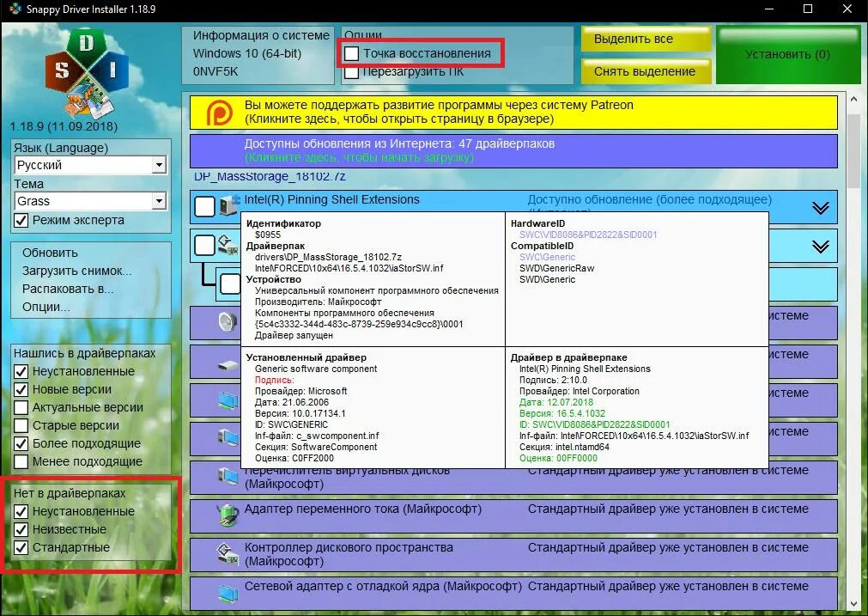Screen dimensions: 868x616
Task: Click the SDI application logo
Action: (87, 73)
